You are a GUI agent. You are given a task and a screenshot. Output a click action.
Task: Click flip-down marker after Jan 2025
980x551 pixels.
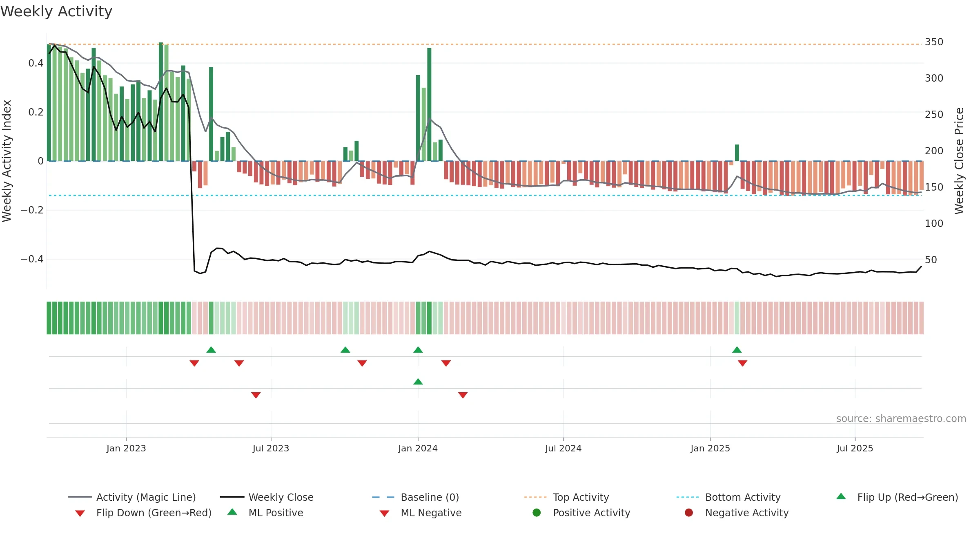click(x=743, y=363)
